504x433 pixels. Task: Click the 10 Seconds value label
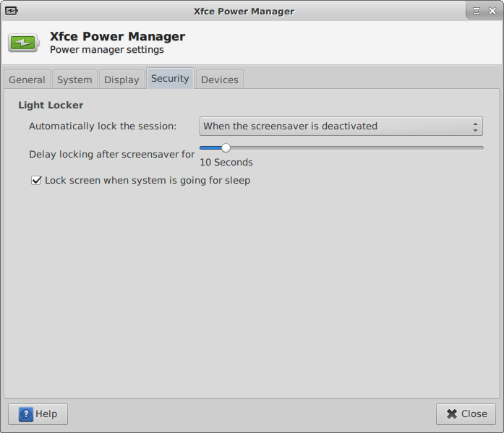point(226,163)
